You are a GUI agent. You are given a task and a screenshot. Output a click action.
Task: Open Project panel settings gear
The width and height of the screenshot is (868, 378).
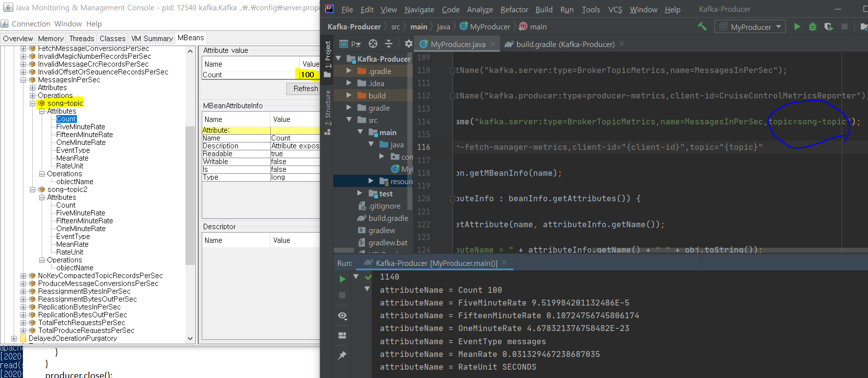tap(408, 44)
